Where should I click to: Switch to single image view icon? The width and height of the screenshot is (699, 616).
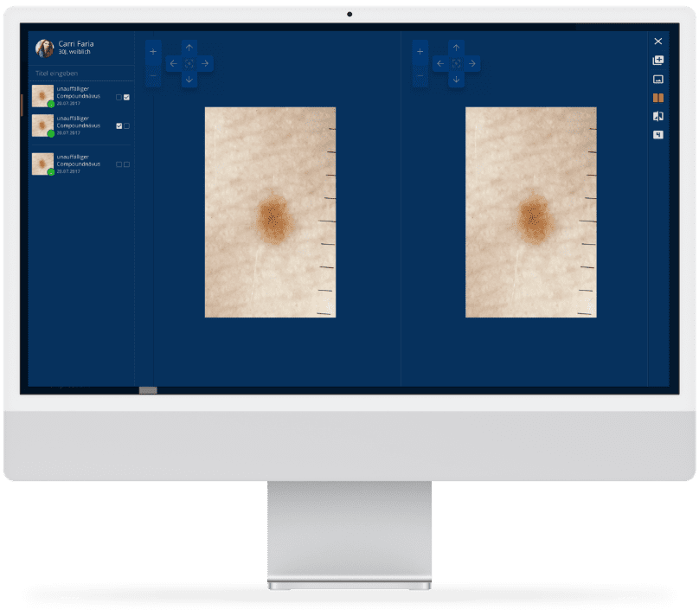point(657,80)
